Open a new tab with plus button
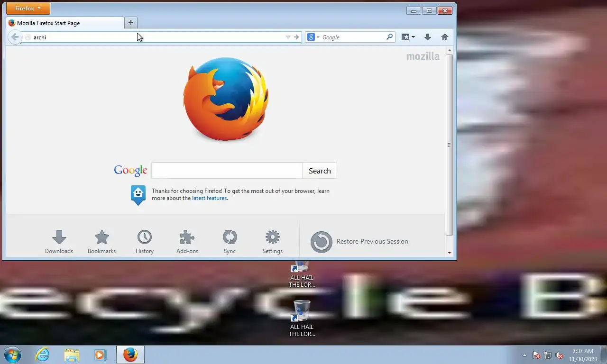This screenshot has width=607, height=364. [131, 22]
